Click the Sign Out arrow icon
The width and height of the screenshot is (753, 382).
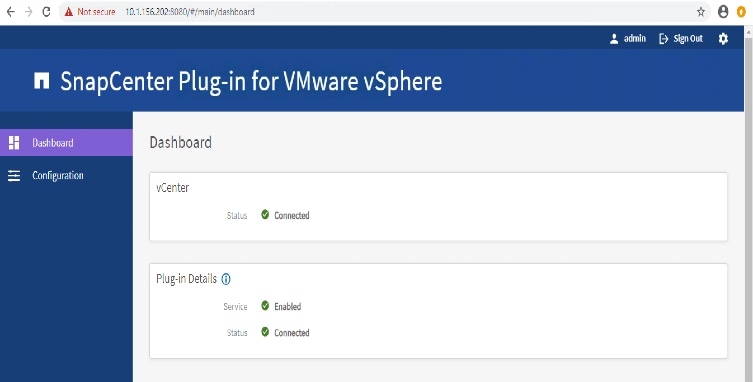click(664, 39)
